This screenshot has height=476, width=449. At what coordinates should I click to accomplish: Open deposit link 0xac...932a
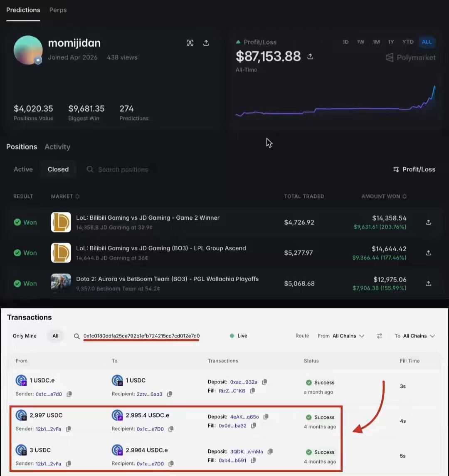pyautogui.click(x=244, y=382)
